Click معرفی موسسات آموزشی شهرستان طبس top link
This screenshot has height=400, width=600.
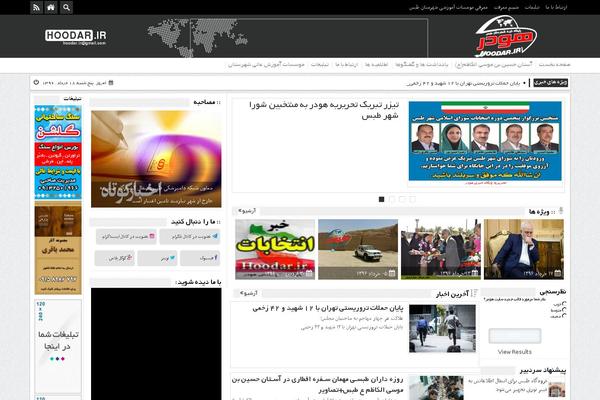tap(448, 7)
